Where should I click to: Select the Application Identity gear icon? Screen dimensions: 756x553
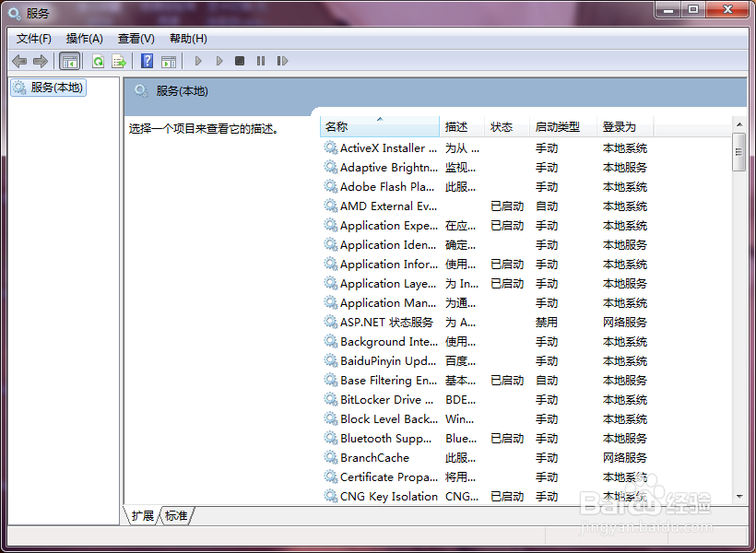pos(330,244)
